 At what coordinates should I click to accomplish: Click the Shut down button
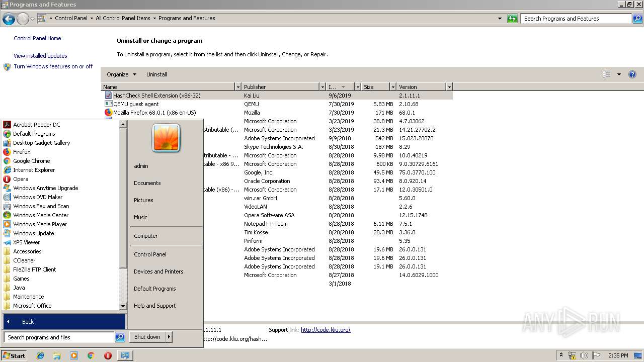click(x=147, y=337)
